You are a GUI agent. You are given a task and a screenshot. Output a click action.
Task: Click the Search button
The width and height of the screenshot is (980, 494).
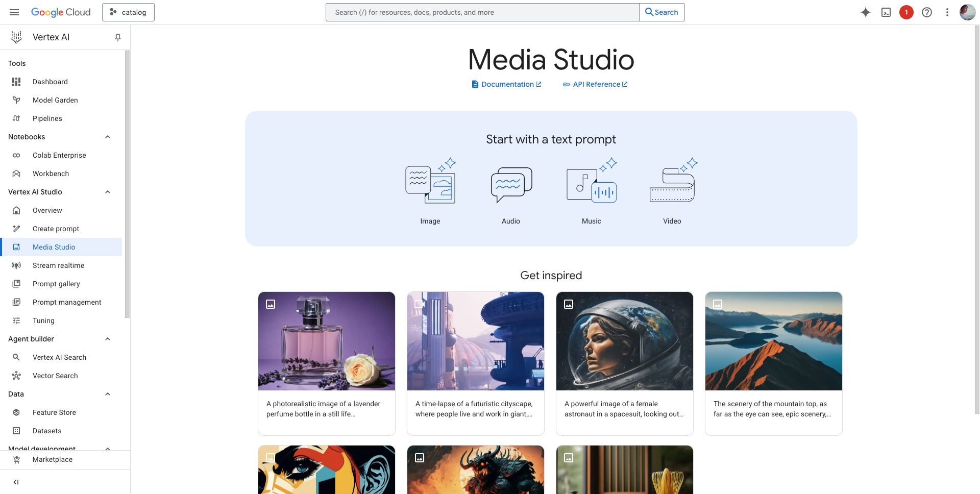tap(661, 12)
